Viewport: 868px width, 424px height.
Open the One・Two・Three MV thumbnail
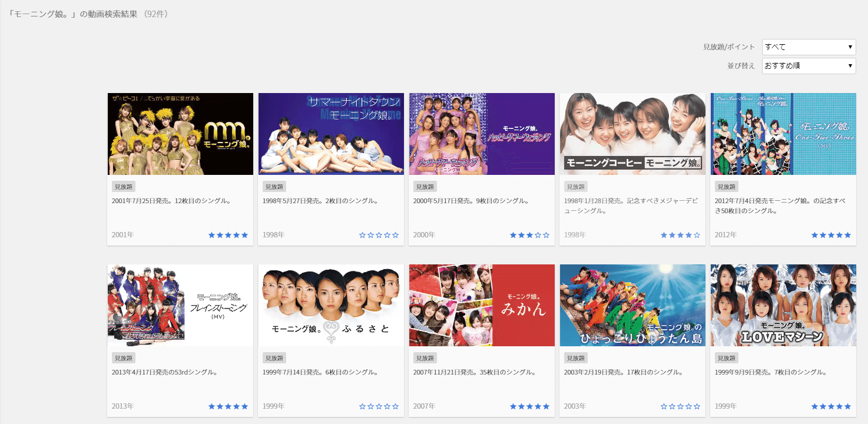pos(783,134)
